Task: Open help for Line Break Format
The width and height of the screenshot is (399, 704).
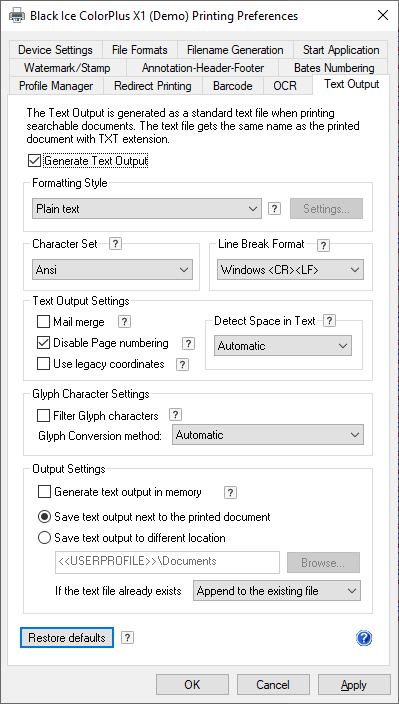Action: point(323,245)
